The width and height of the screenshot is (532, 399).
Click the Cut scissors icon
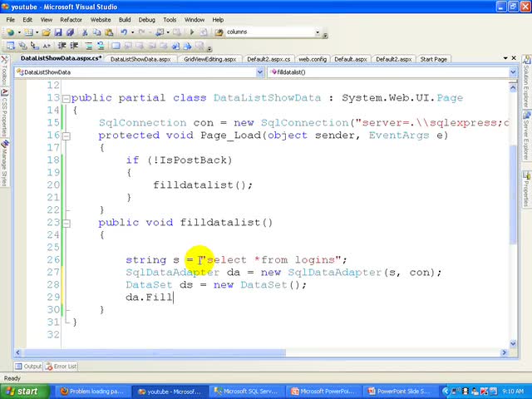[85, 32]
